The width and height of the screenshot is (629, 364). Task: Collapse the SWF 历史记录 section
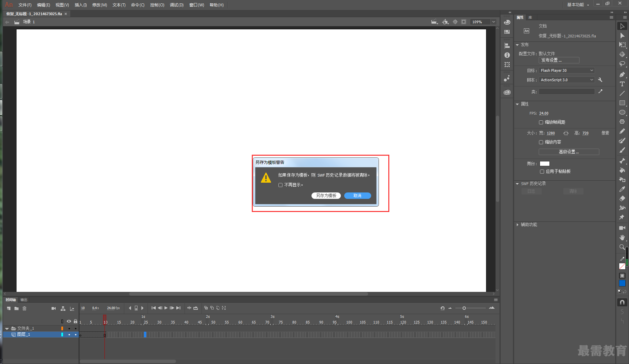pyautogui.click(x=517, y=184)
